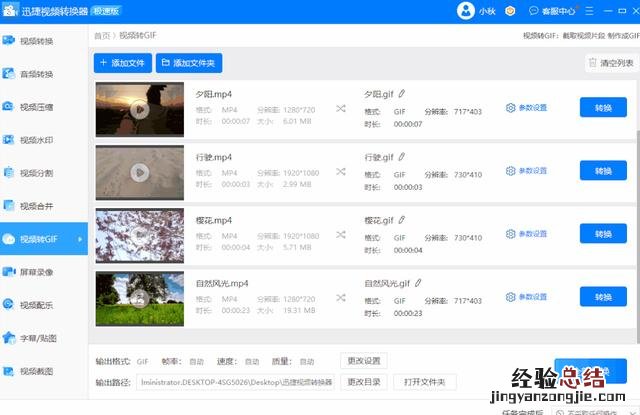
Task: Open the 视频压缩 sidebar tool
Action: tap(36, 106)
